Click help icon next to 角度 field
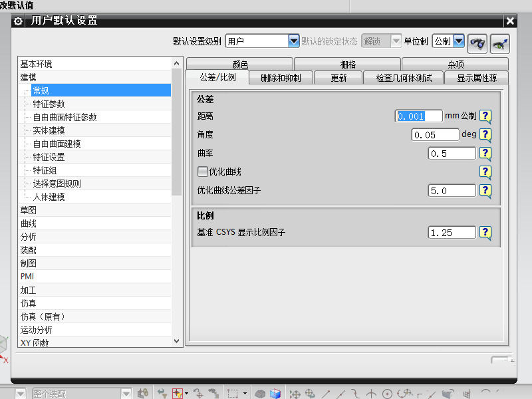The width and height of the screenshot is (532, 399). click(x=485, y=135)
